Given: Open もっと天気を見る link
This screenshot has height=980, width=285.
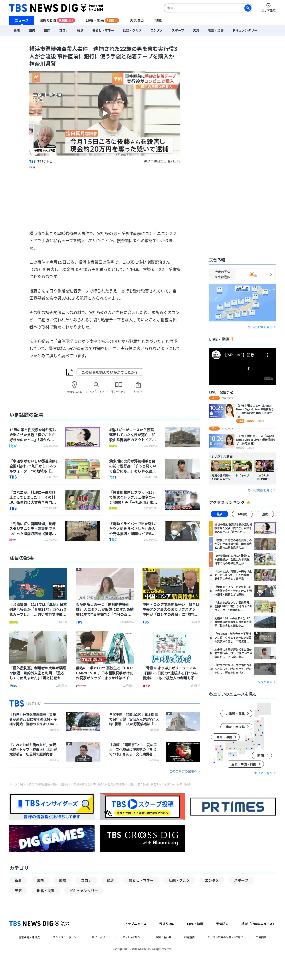Looking at the screenshot, I should (x=261, y=327).
